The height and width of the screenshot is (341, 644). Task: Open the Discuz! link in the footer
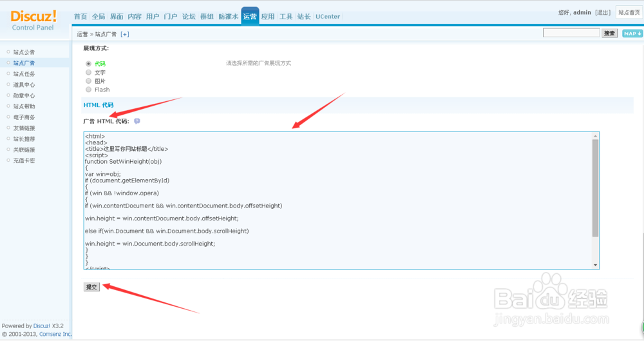point(41,326)
